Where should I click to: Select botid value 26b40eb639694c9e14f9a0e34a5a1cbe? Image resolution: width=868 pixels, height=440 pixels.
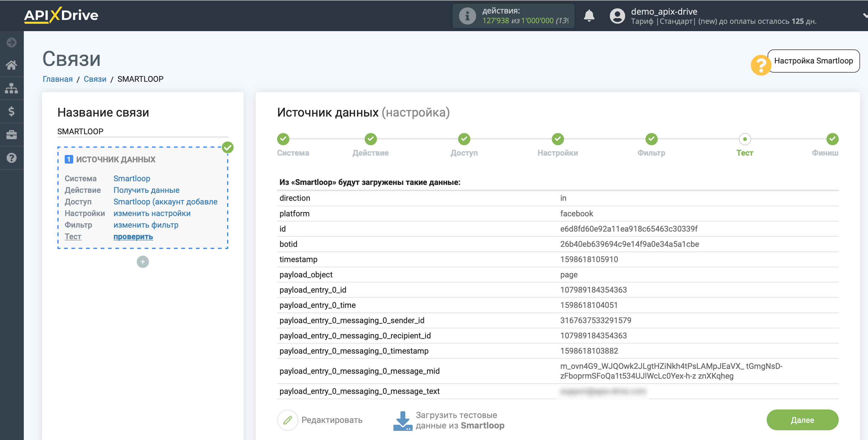pyautogui.click(x=629, y=244)
